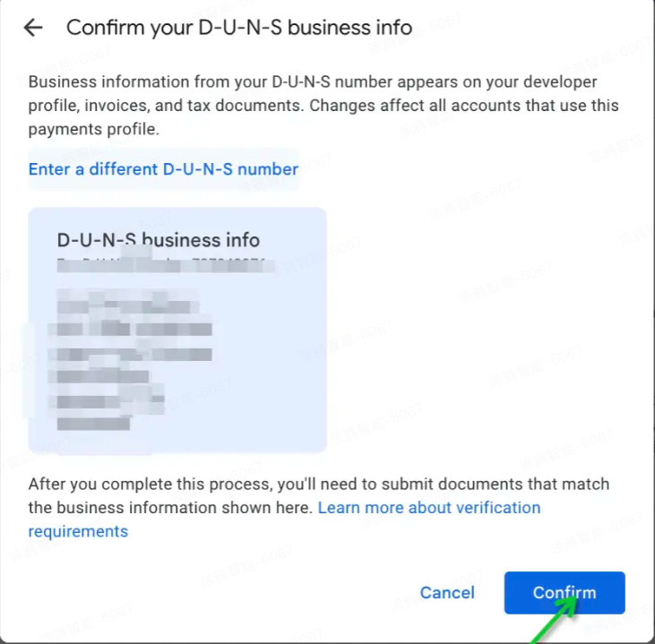The width and height of the screenshot is (655, 644).
Task: Click the payments profile text in description
Action: (93, 129)
